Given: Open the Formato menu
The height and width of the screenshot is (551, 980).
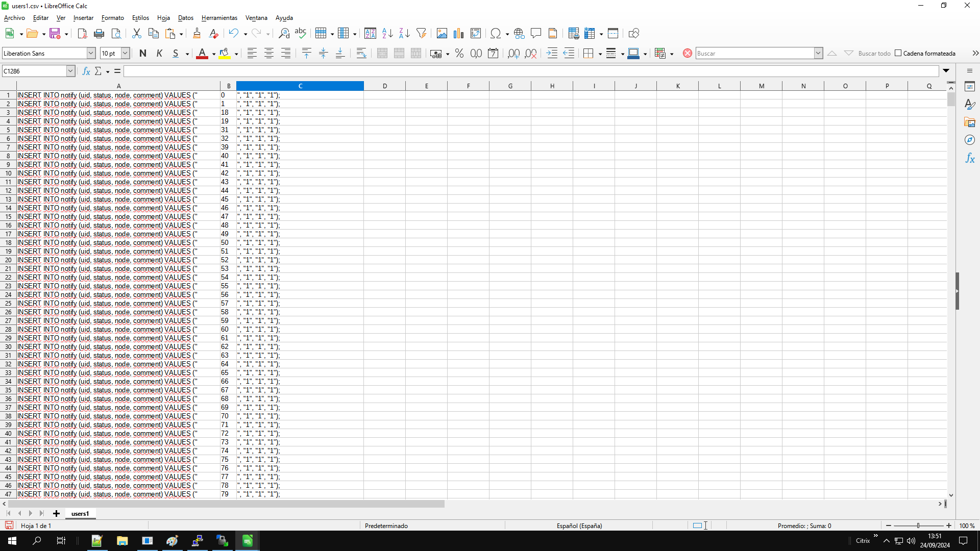Looking at the screenshot, I should click(x=113, y=18).
